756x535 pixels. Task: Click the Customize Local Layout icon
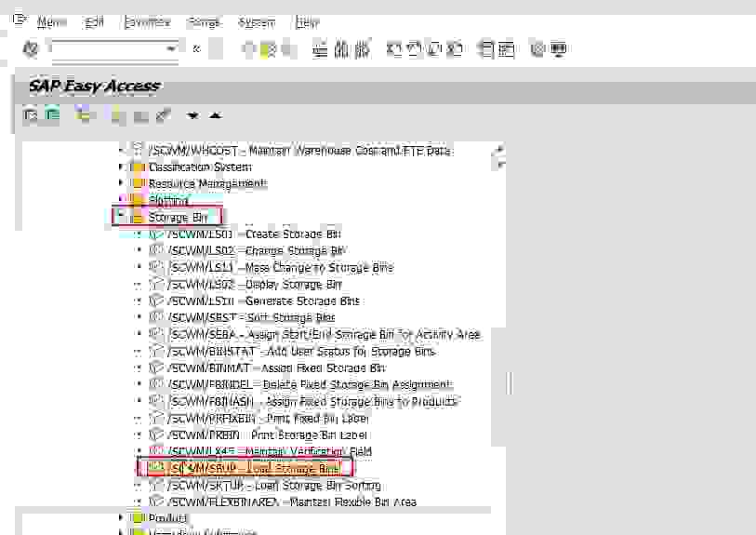(558, 48)
